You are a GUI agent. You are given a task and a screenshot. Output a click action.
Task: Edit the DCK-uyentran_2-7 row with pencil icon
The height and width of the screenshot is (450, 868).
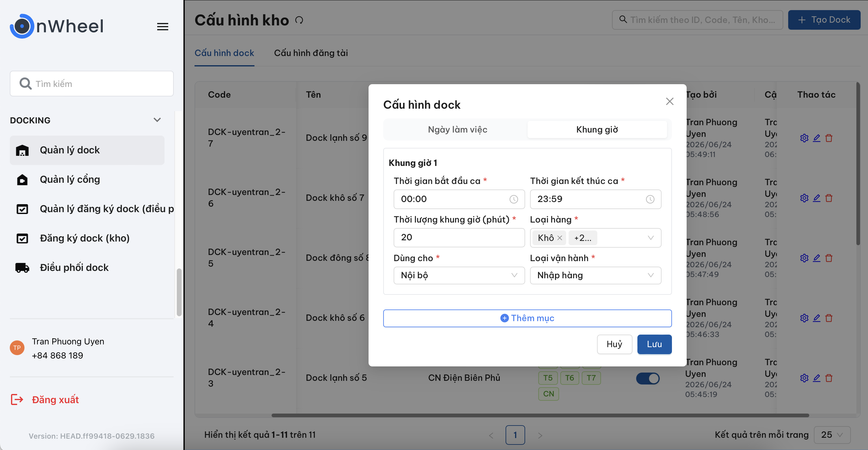816,138
